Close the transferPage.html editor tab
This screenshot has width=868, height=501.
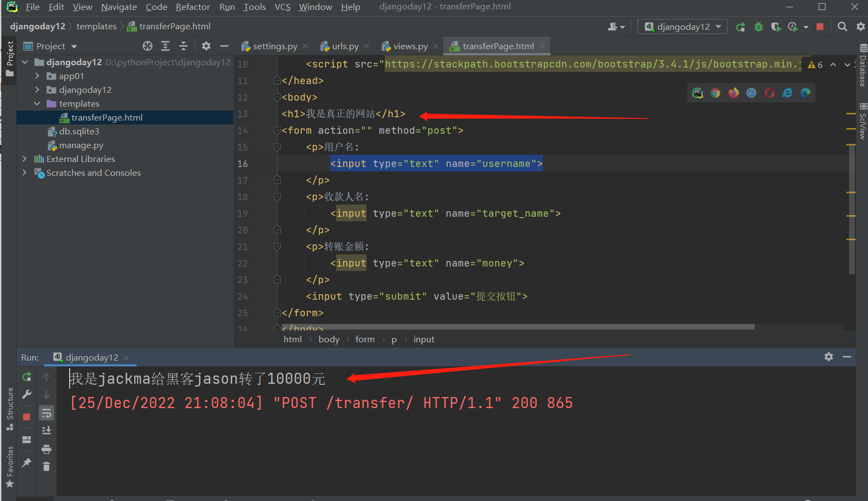pos(542,46)
